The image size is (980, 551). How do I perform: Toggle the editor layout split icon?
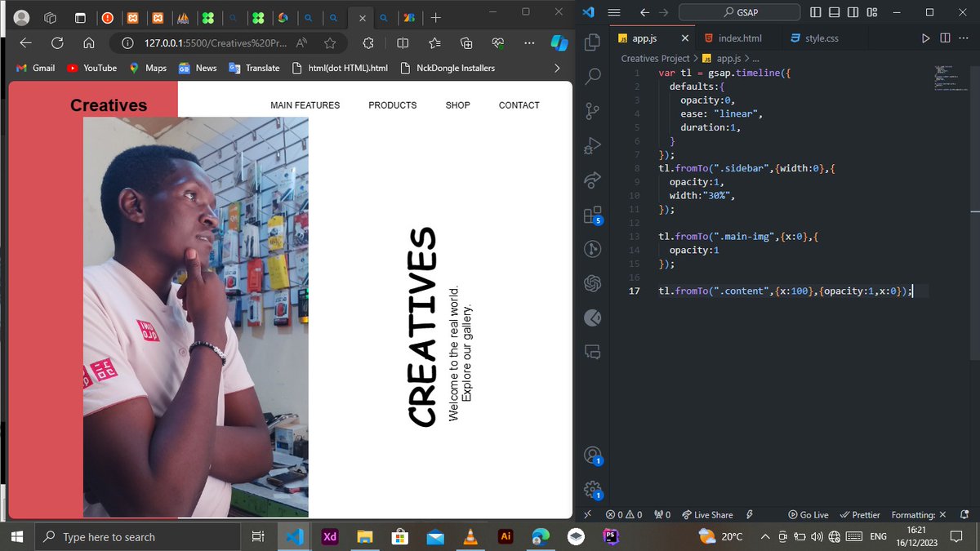(945, 37)
